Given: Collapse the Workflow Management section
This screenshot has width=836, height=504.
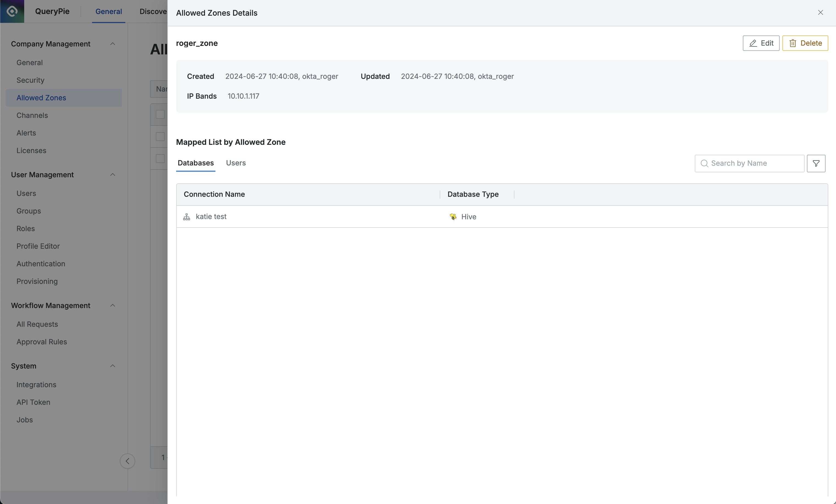Looking at the screenshot, I should click(x=113, y=306).
